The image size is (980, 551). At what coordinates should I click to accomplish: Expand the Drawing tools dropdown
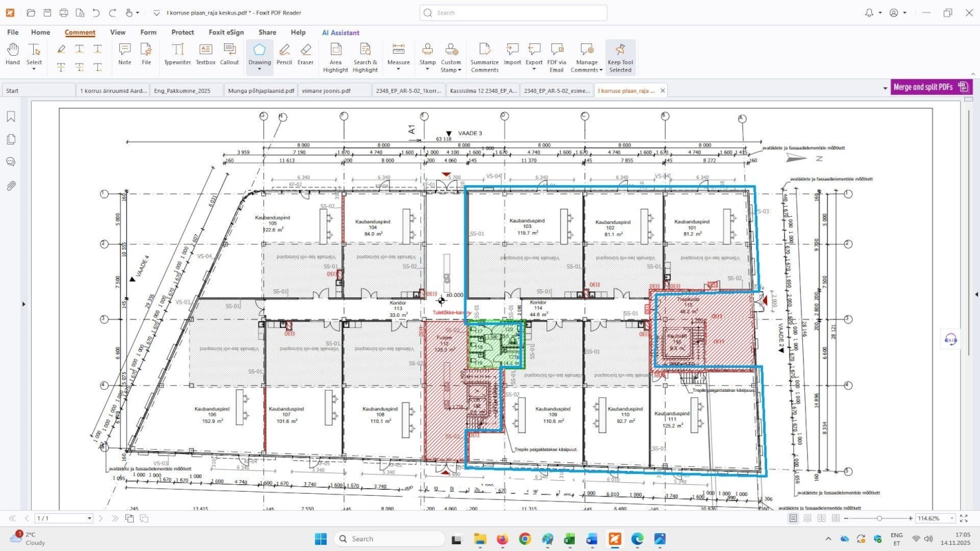(260, 69)
